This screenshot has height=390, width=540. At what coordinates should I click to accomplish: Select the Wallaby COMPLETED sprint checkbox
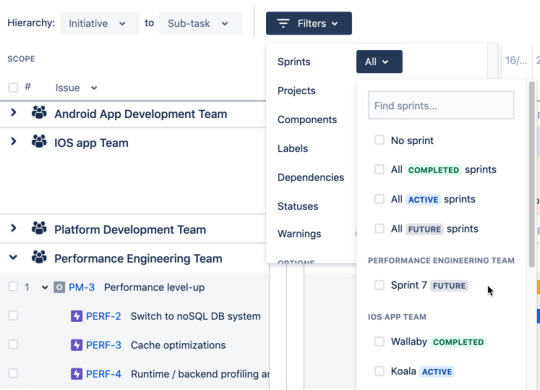[379, 341]
